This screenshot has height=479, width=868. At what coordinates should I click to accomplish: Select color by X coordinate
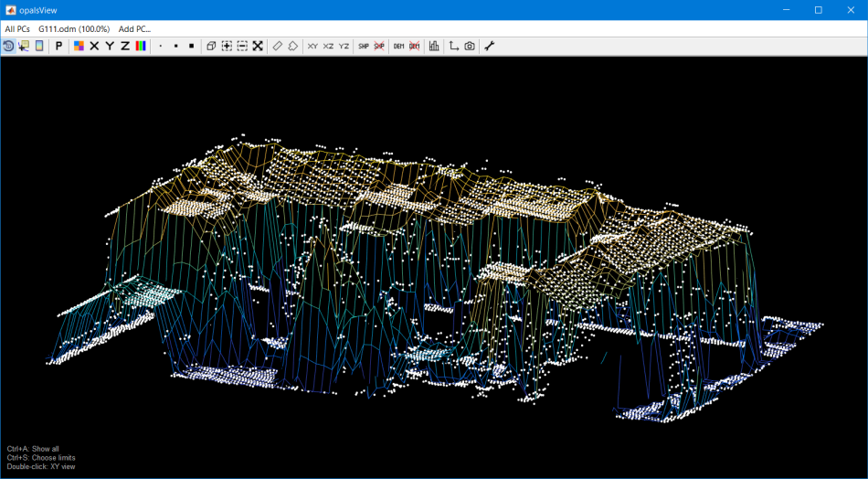(x=94, y=46)
